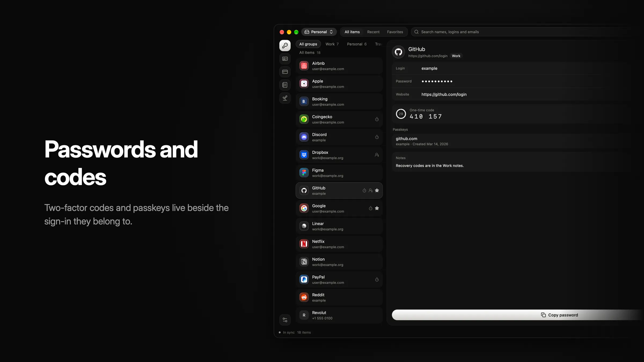The image size is (644, 362).
Task: Click the GitHub logo in detail header
Action: (x=398, y=52)
